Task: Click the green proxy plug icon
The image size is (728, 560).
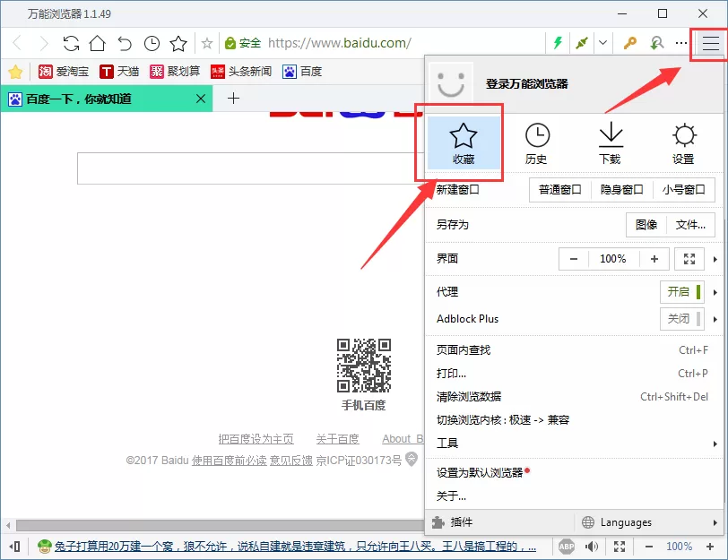Action: [x=582, y=43]
